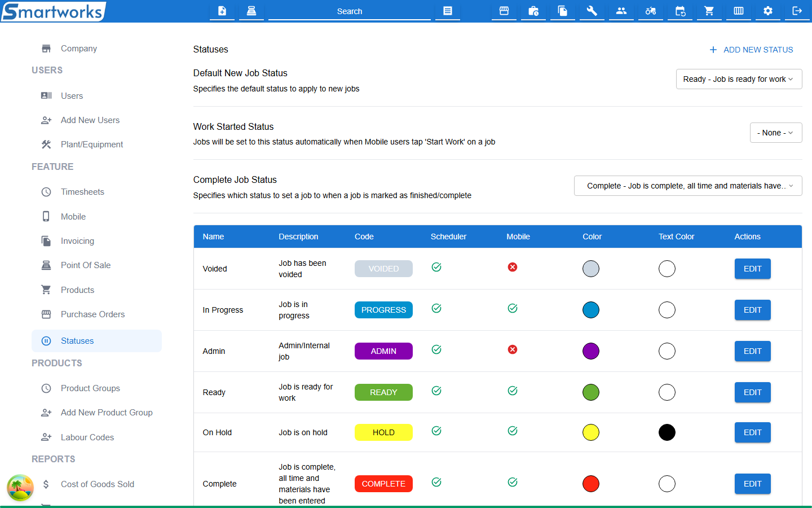Open the copy documents icon in top bar

(563, 11)
